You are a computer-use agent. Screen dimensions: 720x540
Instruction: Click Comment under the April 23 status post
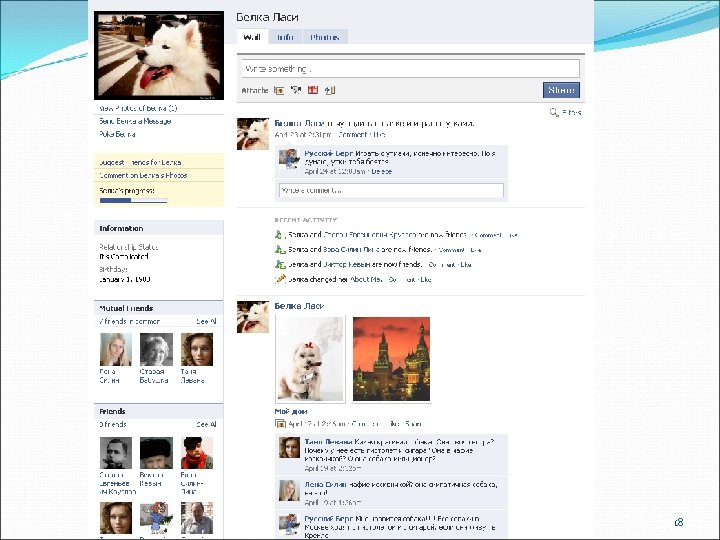[x=353, y=135]
